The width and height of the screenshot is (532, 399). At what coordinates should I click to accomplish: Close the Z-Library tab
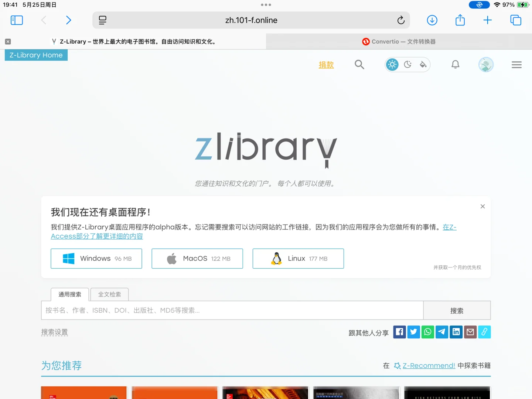(x=8, y=42)
